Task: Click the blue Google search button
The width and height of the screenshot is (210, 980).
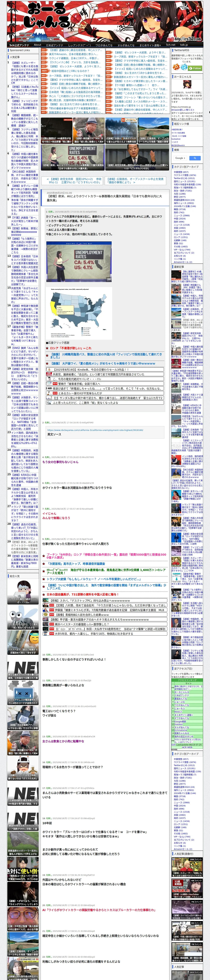Action: click(x=195, y=158)
